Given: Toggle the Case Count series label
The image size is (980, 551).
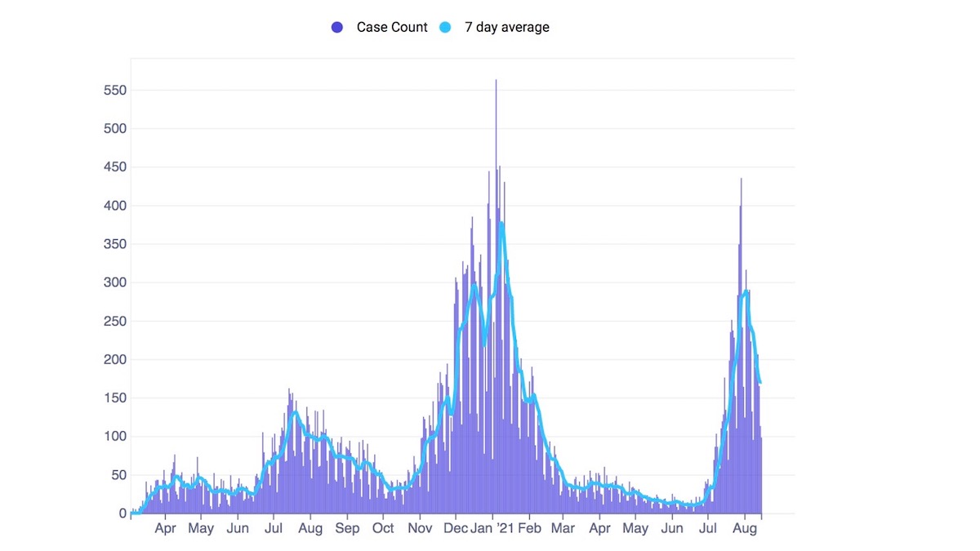Looking at the screenshot, I should pos(392,27).
